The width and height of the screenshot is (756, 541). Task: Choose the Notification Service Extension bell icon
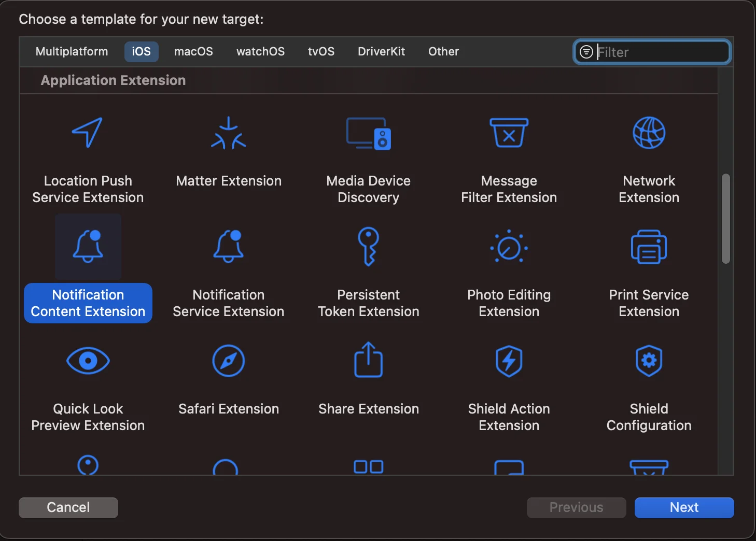228,247
